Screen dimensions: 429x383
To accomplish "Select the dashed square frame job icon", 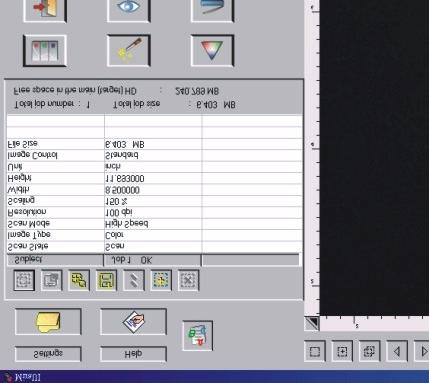I will tap(24, 280).
